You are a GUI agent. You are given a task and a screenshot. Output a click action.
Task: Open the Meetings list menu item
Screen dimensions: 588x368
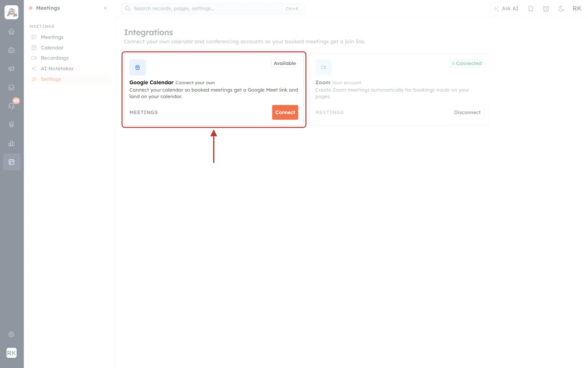pos(70,37)
